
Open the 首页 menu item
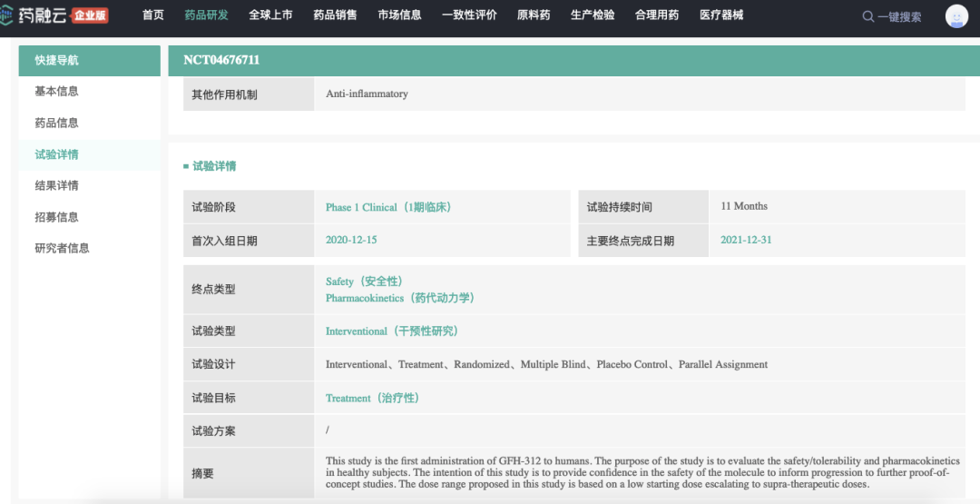[153, 15]
